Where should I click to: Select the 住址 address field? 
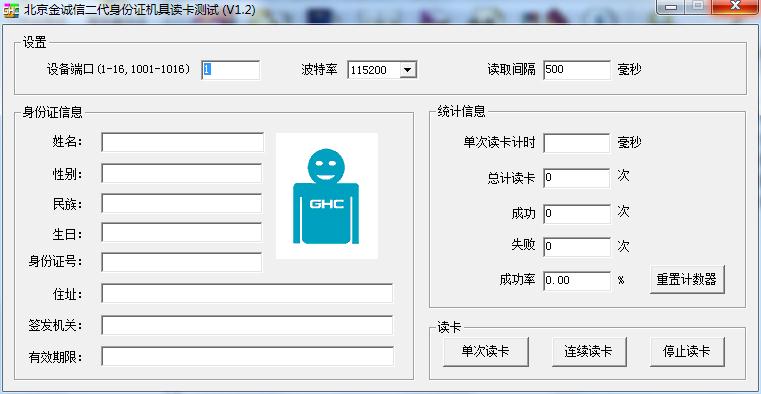click(x=247, y=293)
